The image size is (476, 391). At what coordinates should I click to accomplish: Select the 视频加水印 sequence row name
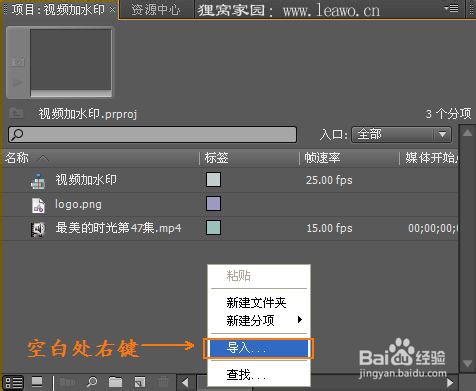[x=86, y=180]
